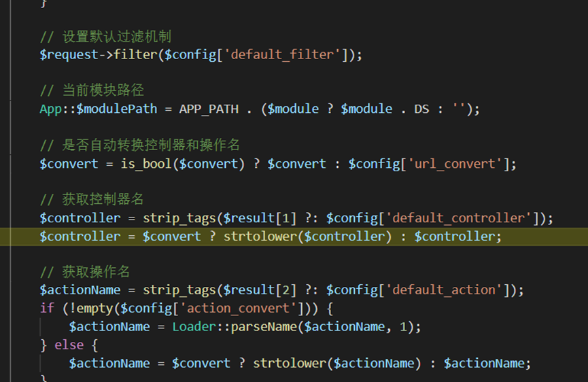This screenshot has height=382, width=588.
Task: Click the else keyword
Action: 69,345
